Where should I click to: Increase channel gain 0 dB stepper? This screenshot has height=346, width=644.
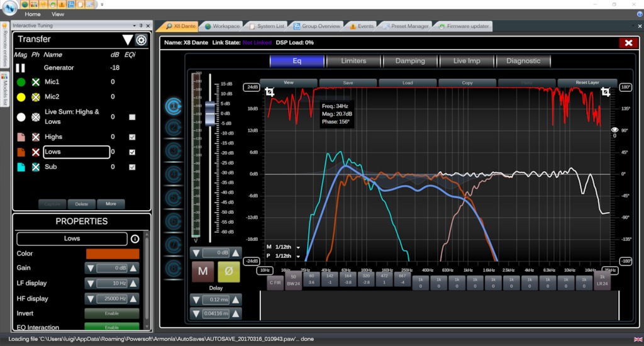pyautogui.click(x=236, y=253)
